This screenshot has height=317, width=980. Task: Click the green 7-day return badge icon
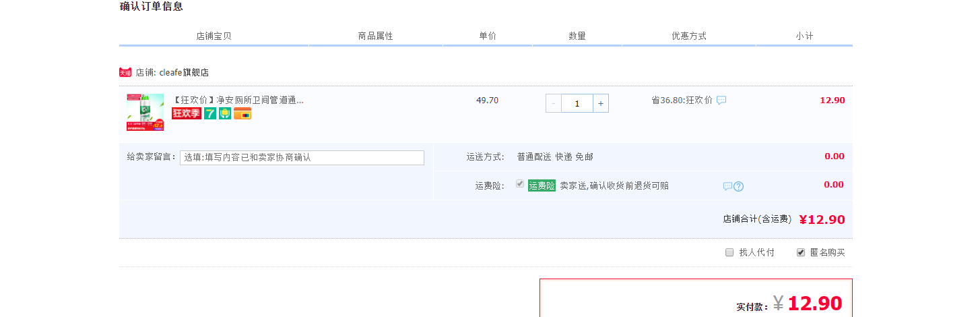click(x=210, y=113)
